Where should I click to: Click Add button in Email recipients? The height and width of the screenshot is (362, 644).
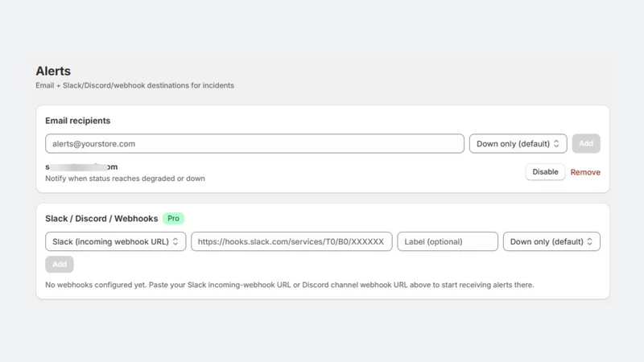click(x=586, y=144)
